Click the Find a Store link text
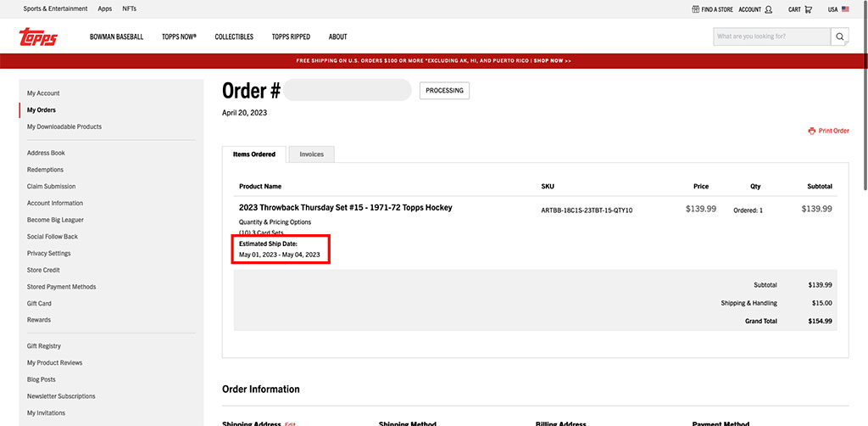This screenshot has height=426, width=868. point(717,9)
